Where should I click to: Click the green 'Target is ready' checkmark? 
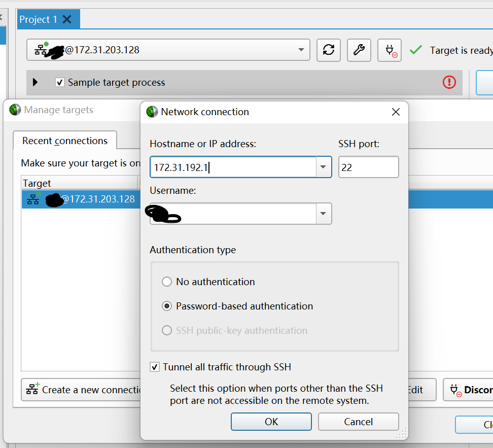pyautogui.click(x=415, y=50)
